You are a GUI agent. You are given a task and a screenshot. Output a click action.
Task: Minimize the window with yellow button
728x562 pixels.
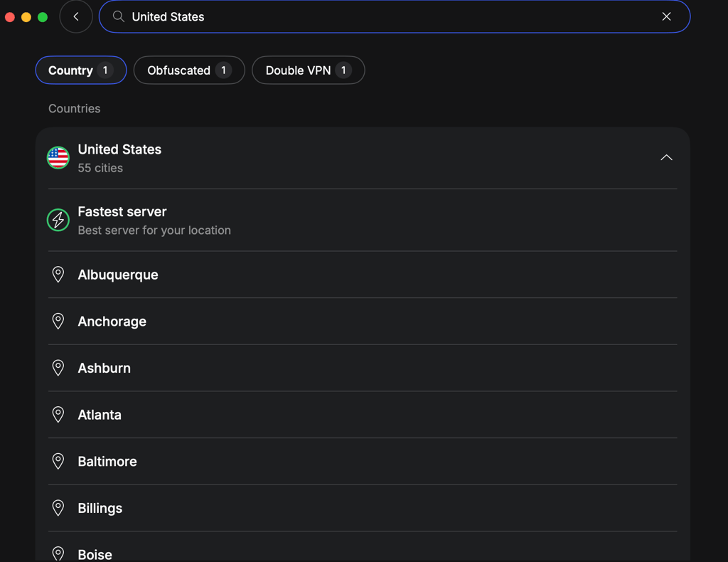pos(26,17)
